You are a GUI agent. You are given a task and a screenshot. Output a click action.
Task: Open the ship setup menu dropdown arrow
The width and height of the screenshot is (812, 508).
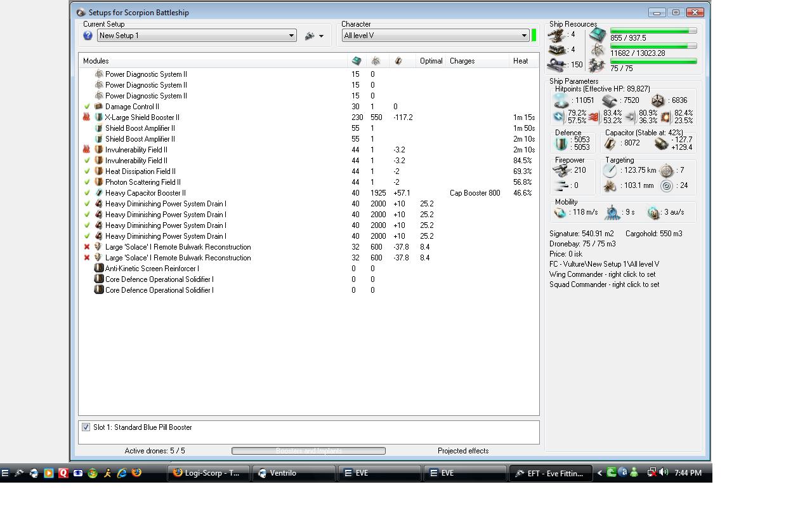coord(321,36)
